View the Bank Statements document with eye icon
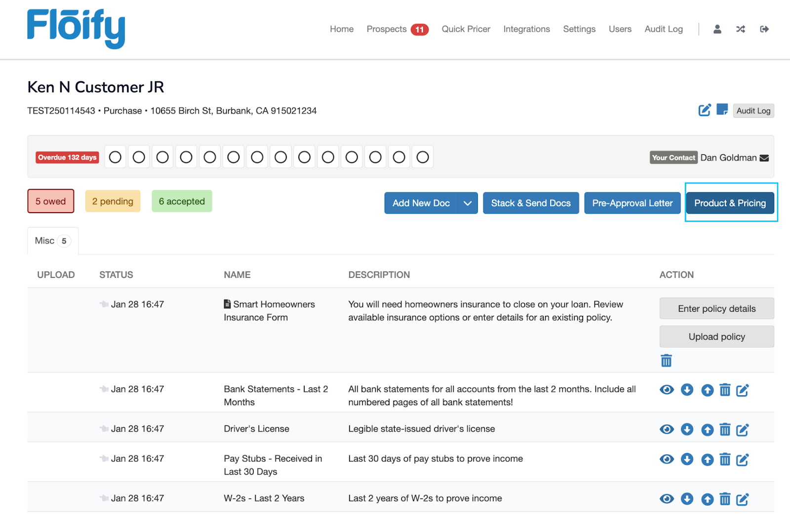The width and height of the screenshot is (790, 532). [667, 390]
